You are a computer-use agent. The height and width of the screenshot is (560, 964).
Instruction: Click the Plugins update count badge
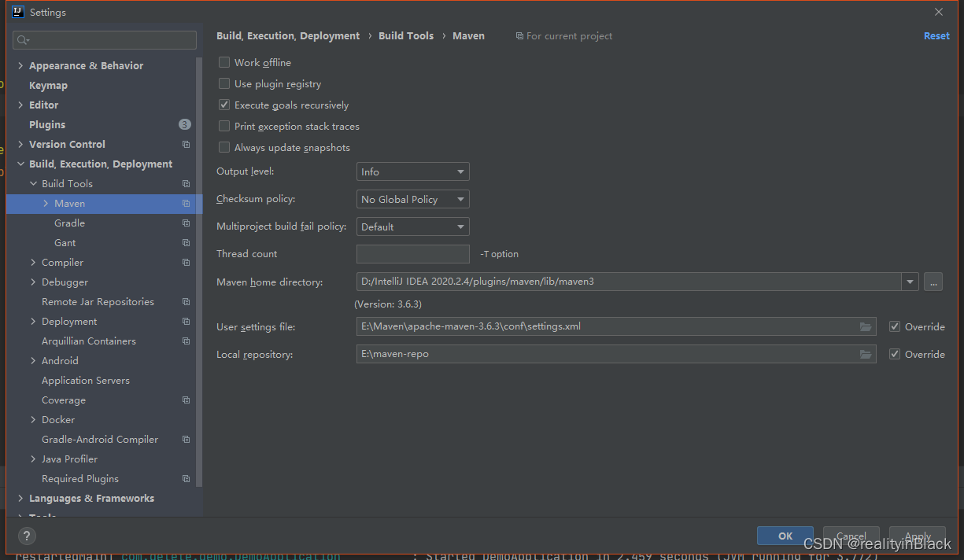pyautogui.click(x=185, y=124)
